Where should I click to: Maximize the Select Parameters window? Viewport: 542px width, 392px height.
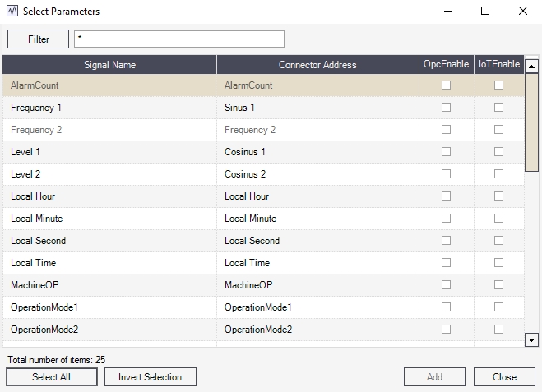click(485, 12)
